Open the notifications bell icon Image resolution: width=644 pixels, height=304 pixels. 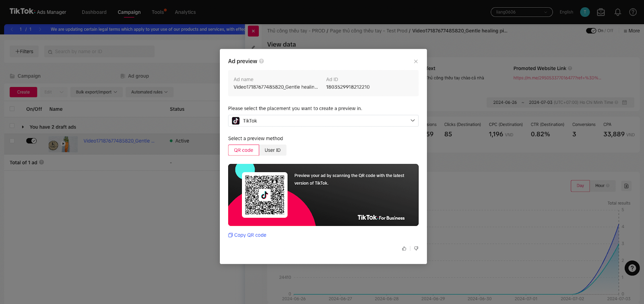617,12
